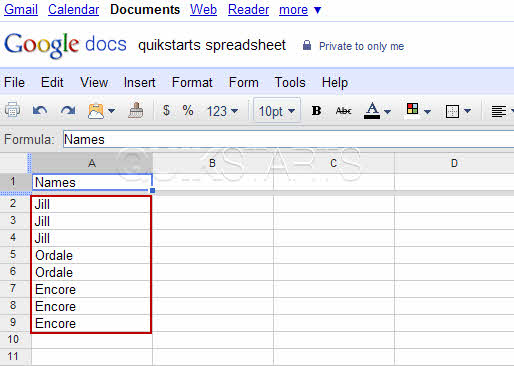
Task: Click the Print icon in toolbar
Action: 12,110
